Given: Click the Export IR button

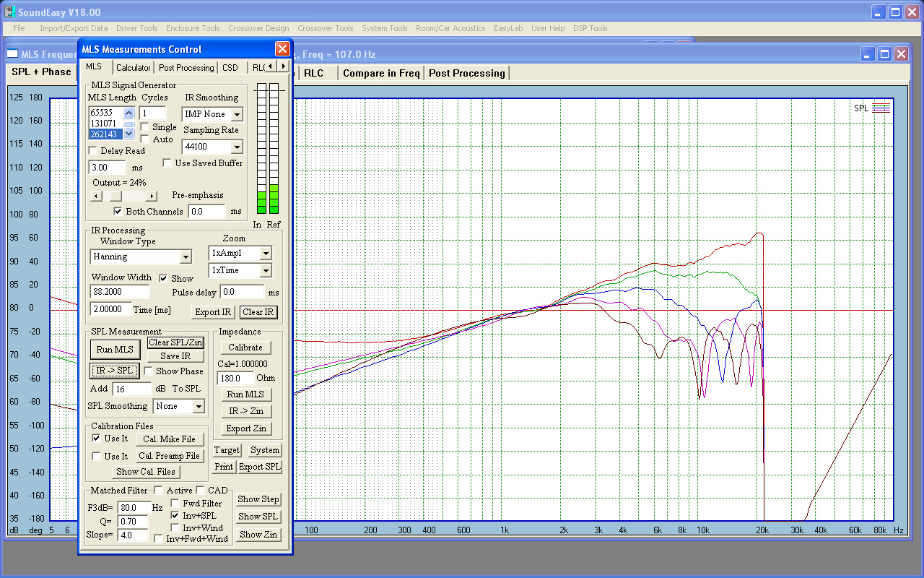Looking at the screenshot, I should tap(213, 312).
